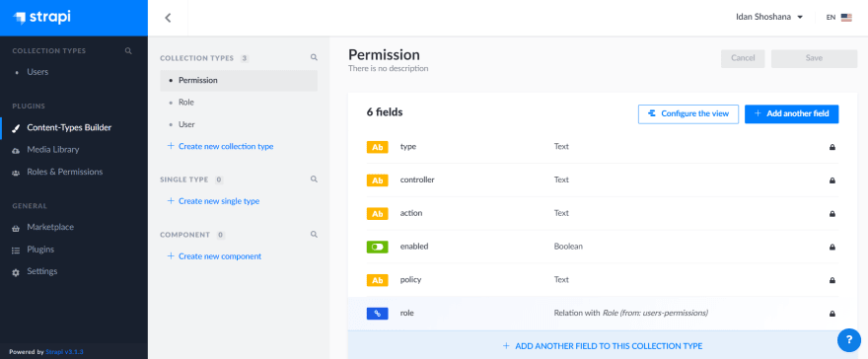
Task: Click the Permission page title
Action: [384, 55]
